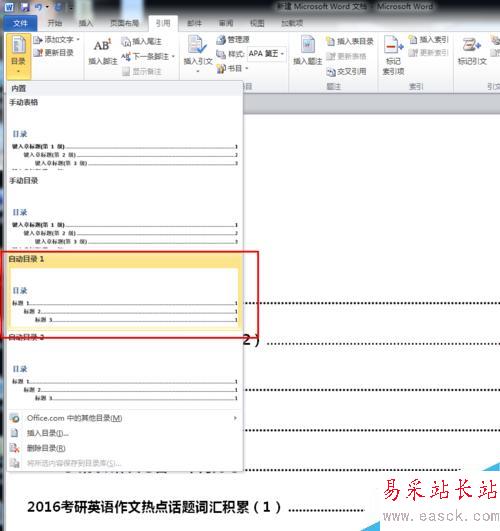Select the 引用 ribbon tab
This screenshot has width=500, height=531.
pos(163,23)
